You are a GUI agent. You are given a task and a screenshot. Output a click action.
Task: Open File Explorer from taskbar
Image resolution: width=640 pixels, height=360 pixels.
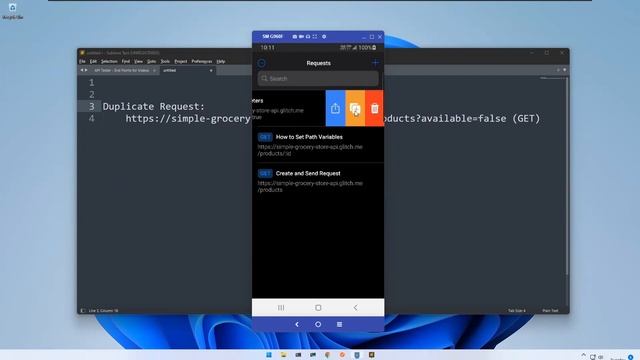coord(283,355)
